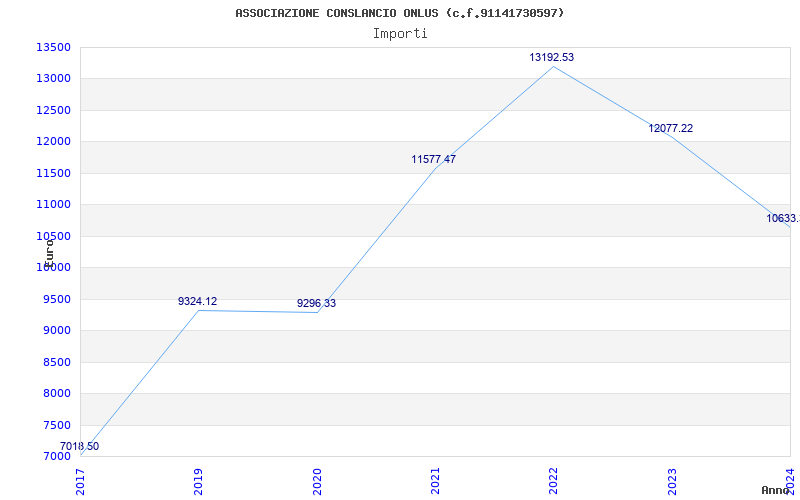Click the 12500 y-axis value
The width and height of the screenshot is (800, 500).
[x=53, y=110]
